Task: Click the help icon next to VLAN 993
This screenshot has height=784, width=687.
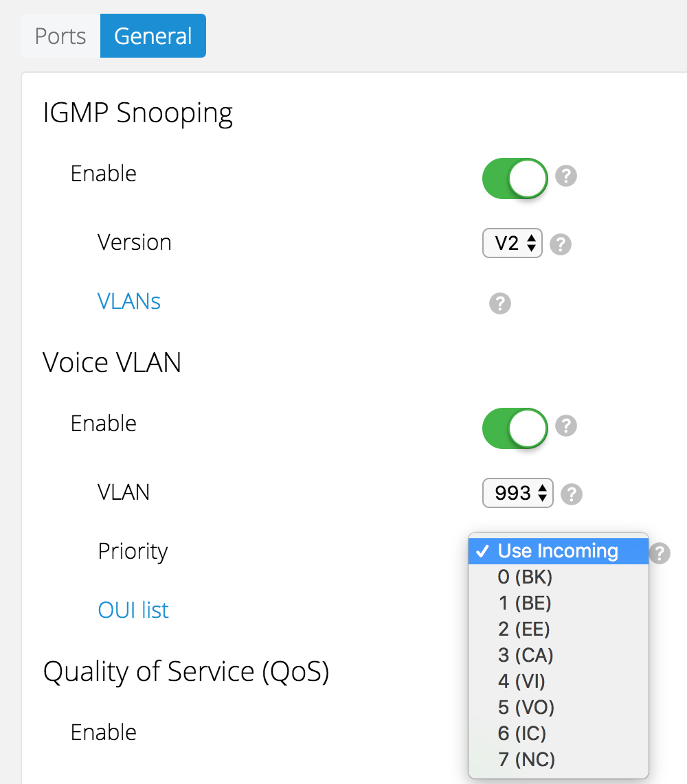Action: click(571, 494)
